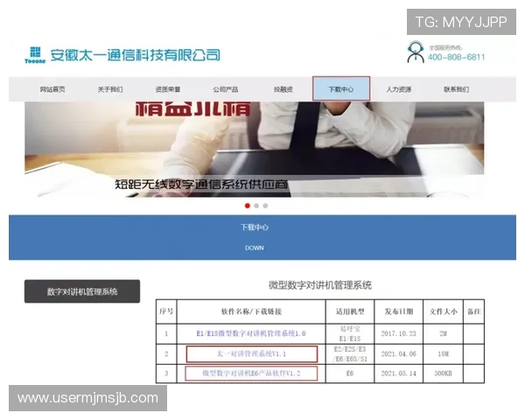Click the 下载中心 heading in blue banner
This screenshot has width=525, height=420.
coord(255,227)
